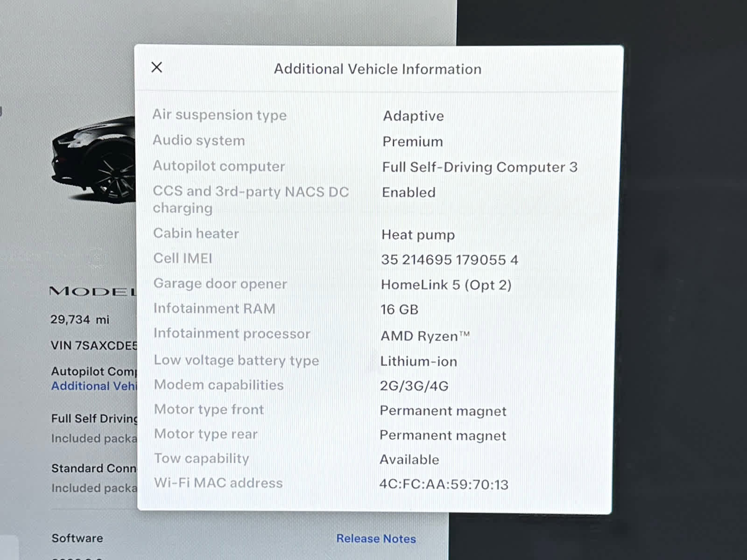Select the 'Motor type rear' label
Viewport: 747px width, 560px height.
205,434
